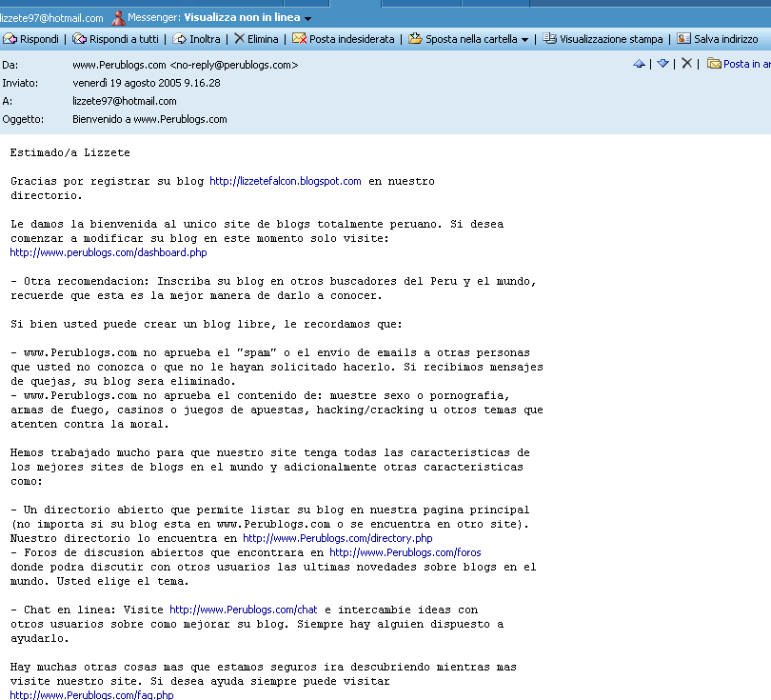Delete message with header X icon
This screenshot has height=700, width=771.
[x=687, y=63]
